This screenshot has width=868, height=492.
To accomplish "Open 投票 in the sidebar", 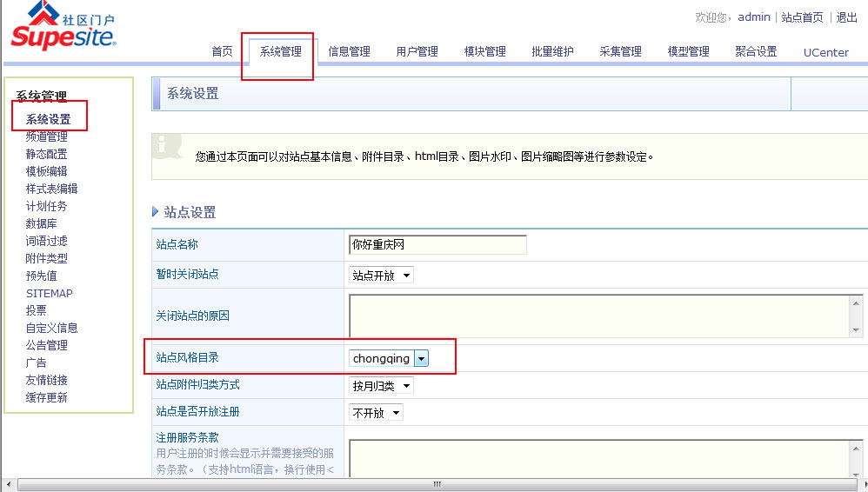I will coord(36,310).
